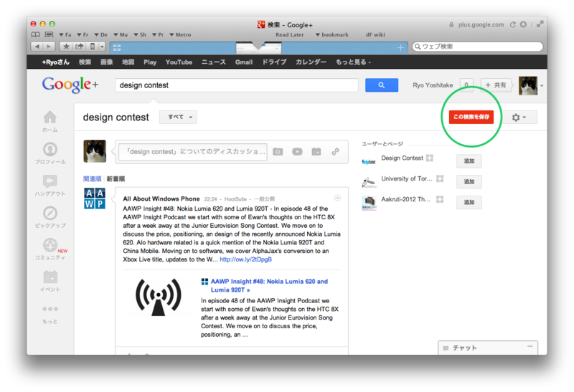
Task: Click the bookmark star toolbar button
Action: 66,47
